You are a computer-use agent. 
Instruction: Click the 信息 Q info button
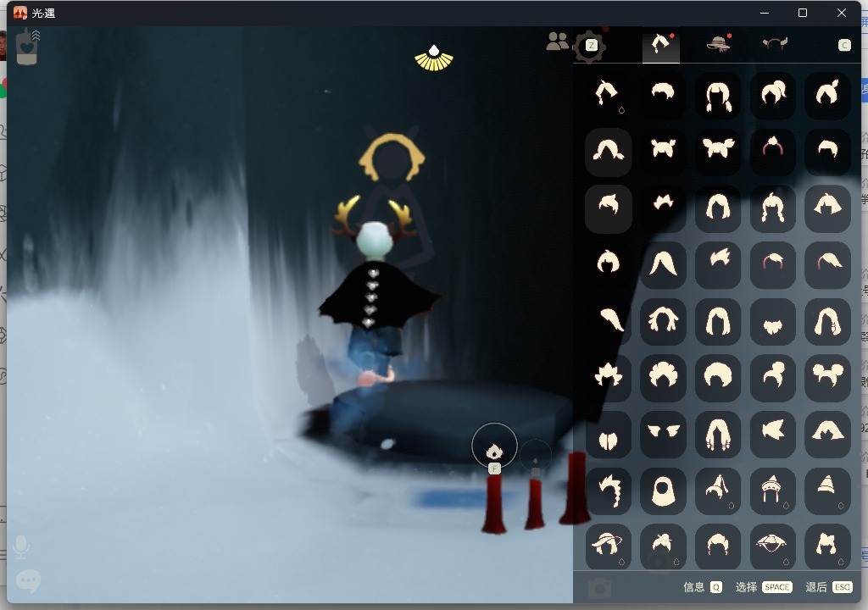[703, 587]
